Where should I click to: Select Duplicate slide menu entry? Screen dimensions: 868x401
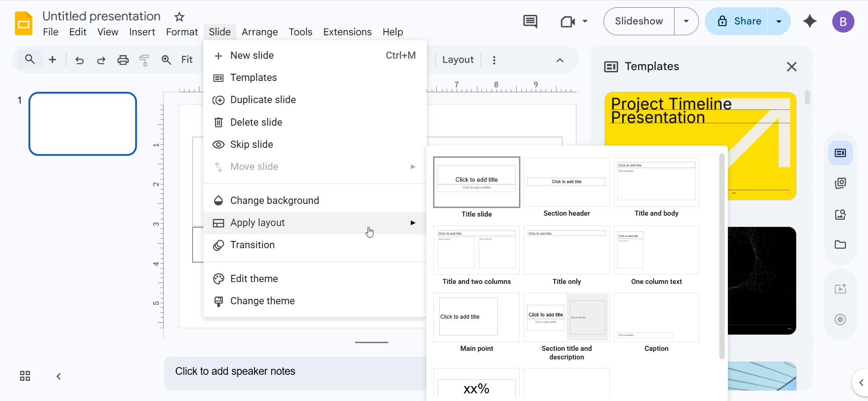click(263, 100)
